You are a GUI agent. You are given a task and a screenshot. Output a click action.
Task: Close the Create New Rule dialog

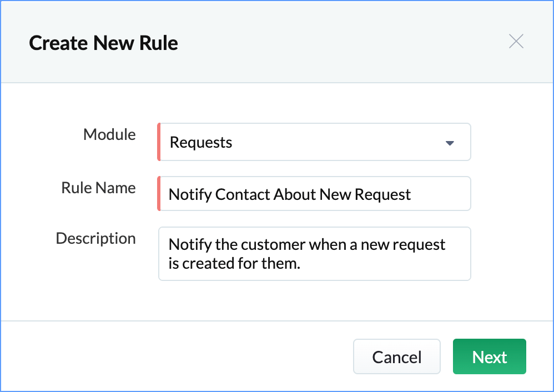tap(516, 42)
